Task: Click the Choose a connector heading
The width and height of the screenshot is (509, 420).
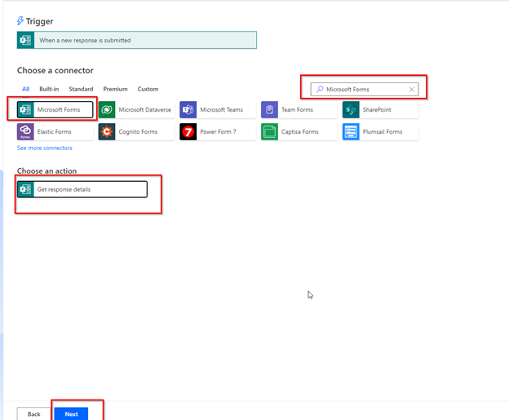Action: pyautogui.click(x=55, y=70)
